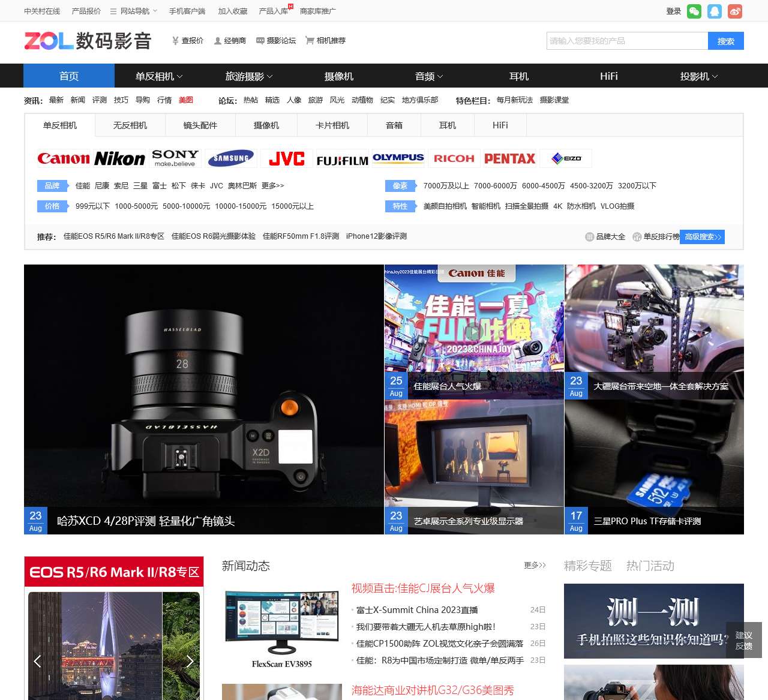Click the Weibo login icon
768x700 pixels.
pyautogui.click(x=735, y=11)
